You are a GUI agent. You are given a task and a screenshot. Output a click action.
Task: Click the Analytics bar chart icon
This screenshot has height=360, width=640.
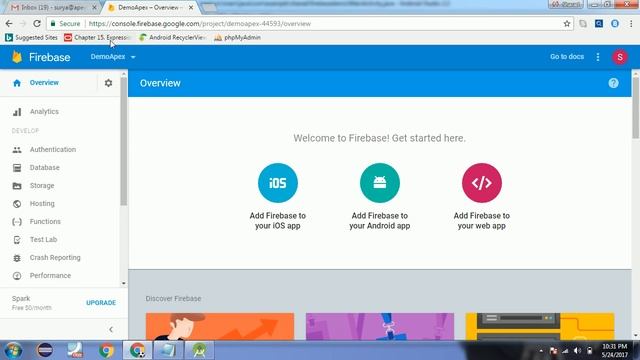tap(17, 112)
